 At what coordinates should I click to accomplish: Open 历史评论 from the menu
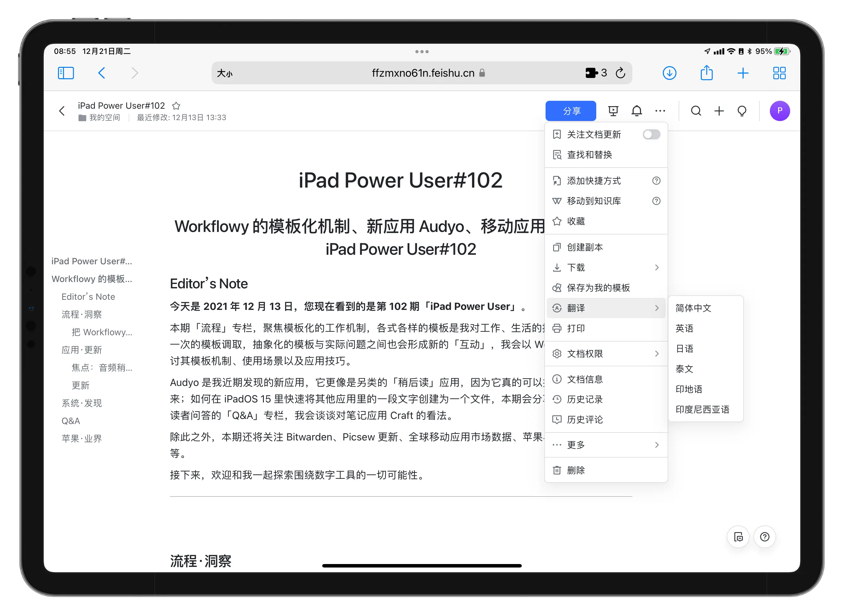tap(606, 420)
